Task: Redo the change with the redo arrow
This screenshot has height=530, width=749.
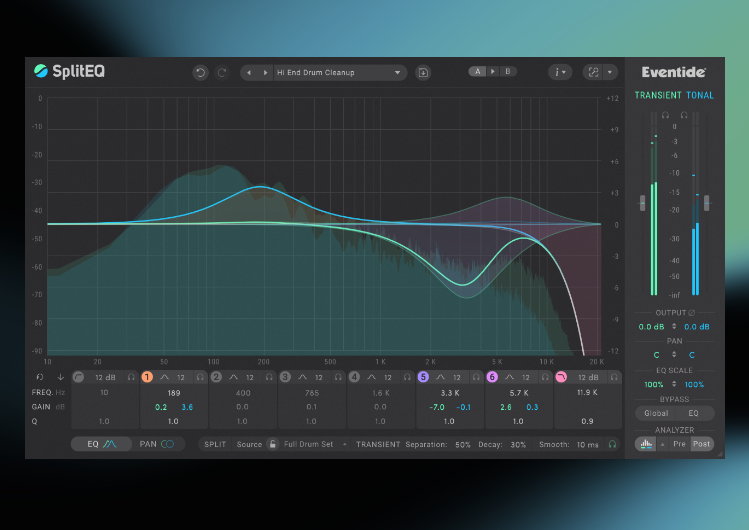Action: pyautogui.click(x=222, y=73)
